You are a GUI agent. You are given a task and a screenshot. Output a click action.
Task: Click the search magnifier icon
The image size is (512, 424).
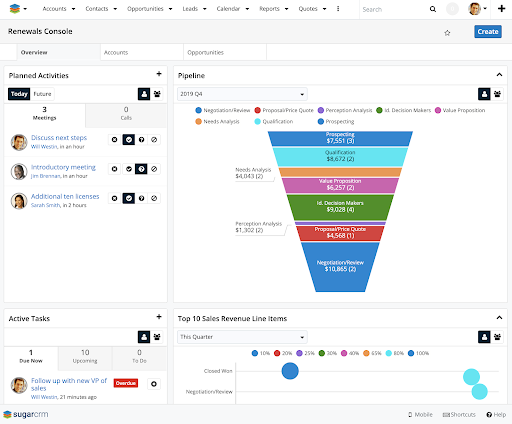(433, 9)
